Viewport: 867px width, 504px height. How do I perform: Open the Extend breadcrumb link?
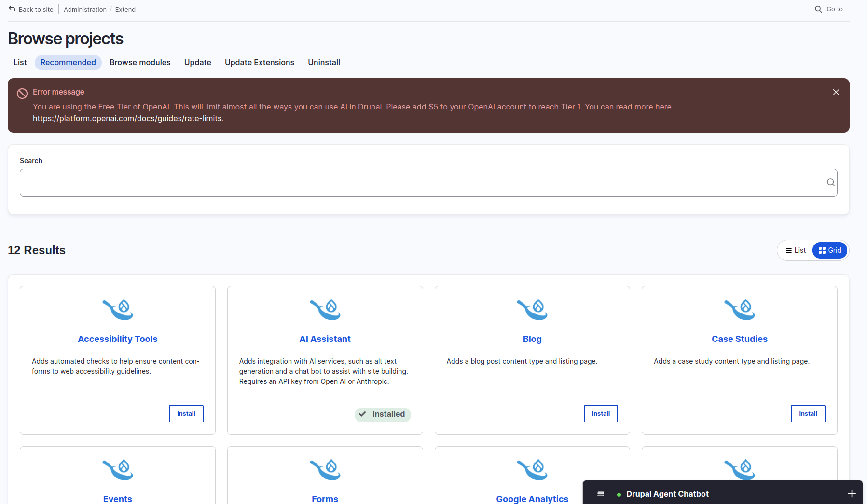tap(125, 9)
